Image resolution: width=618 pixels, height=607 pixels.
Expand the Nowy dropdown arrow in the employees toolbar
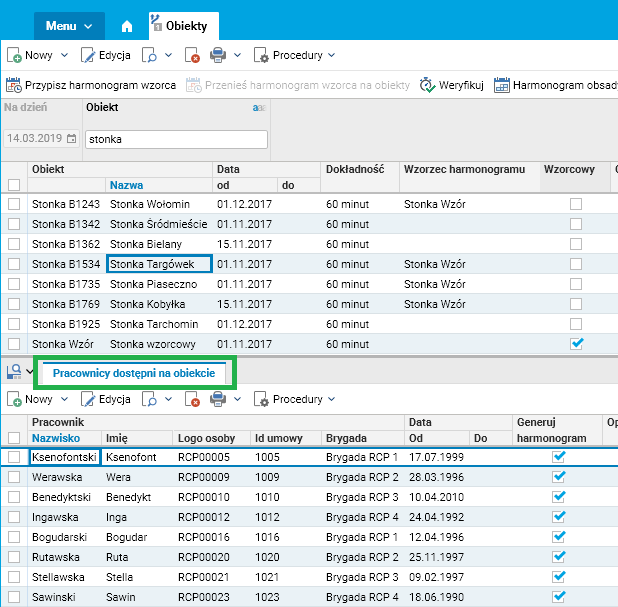coord(65,399)
